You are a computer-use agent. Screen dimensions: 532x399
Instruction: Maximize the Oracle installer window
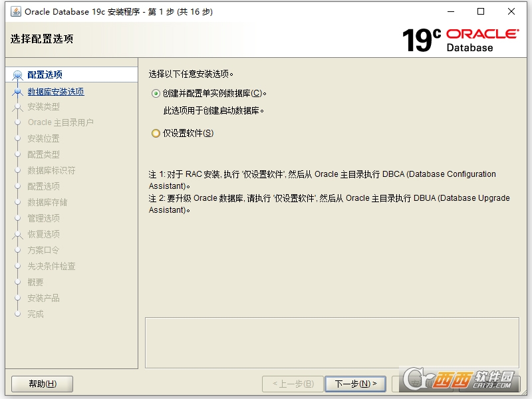(481, 11)
